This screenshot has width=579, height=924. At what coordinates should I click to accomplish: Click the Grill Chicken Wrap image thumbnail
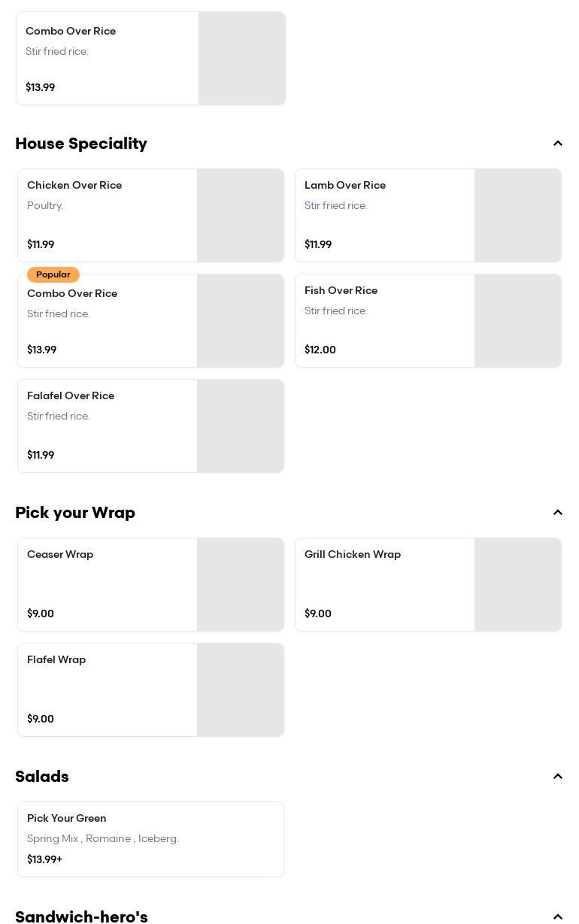point(518,585)
